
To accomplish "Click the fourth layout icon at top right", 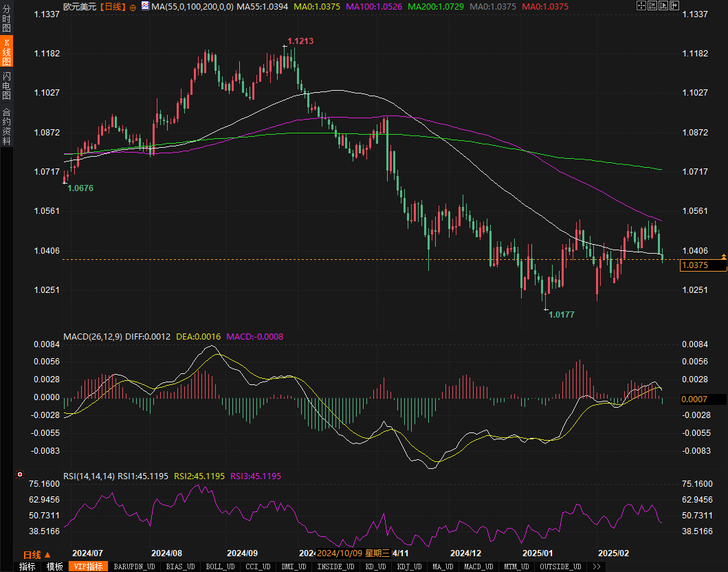I will pyautogui.click(x=674, y=6).
